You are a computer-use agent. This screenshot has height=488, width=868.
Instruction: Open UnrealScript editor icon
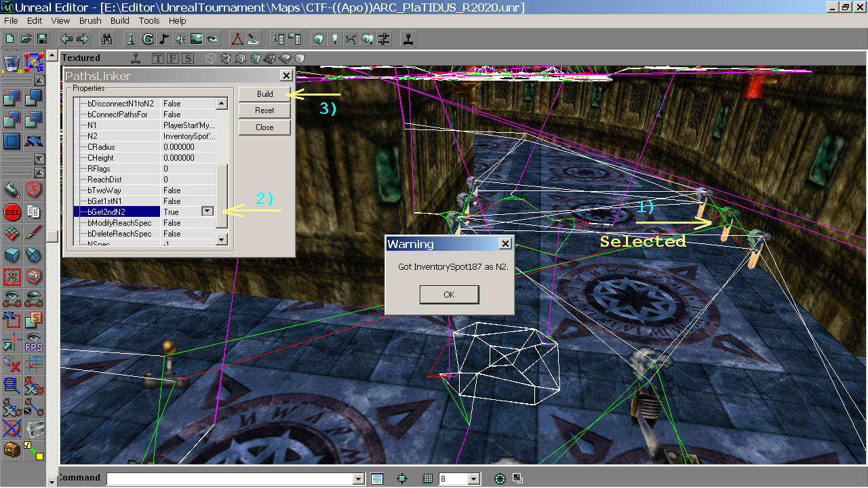click(x=253, y=39)
